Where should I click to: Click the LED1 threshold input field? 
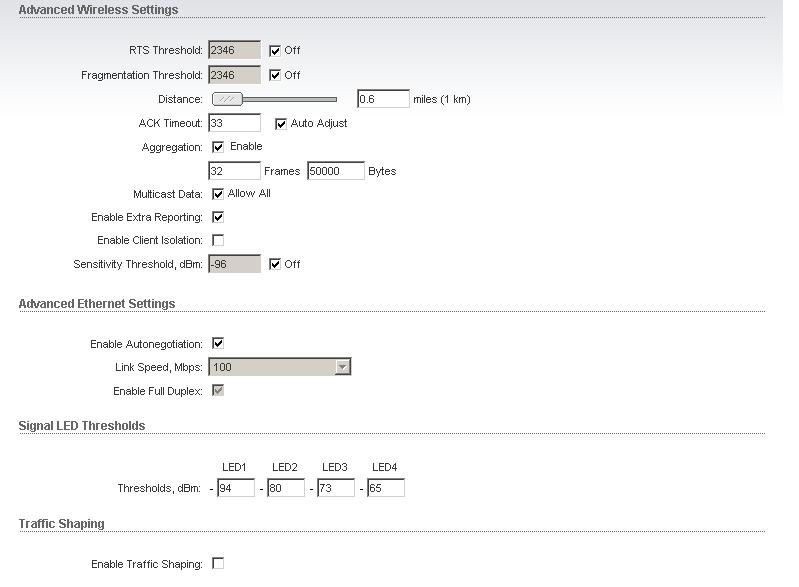[x=235, y=488]
